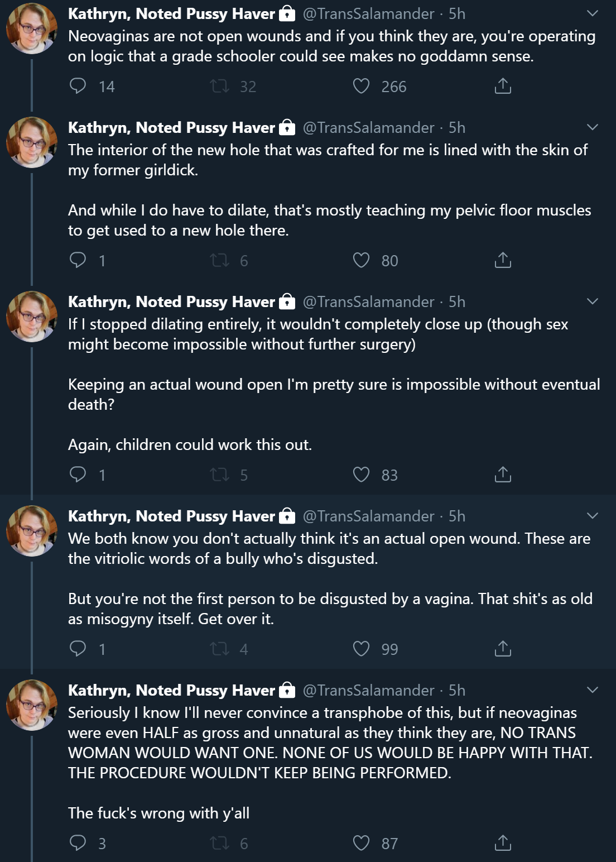Share the tweet with 266 likes
The width and height of the screenshot is (616, 862).
pos(503,86)
